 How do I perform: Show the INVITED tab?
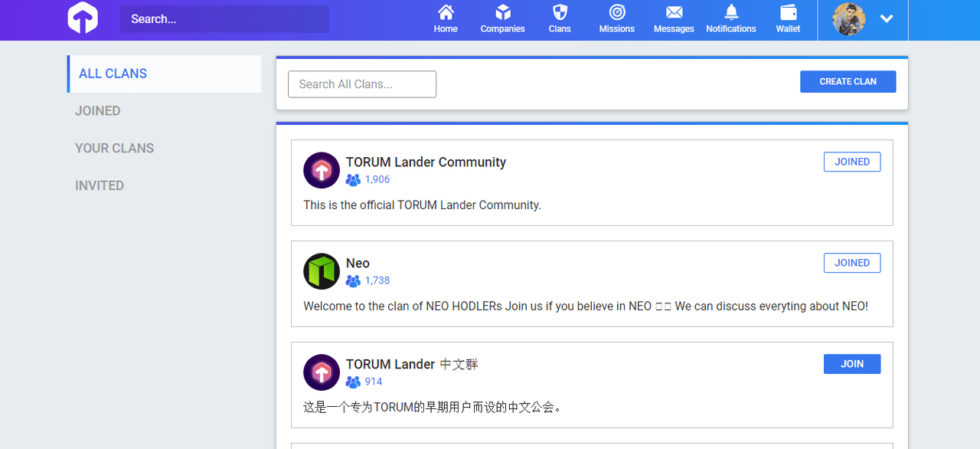click(100, 185)
